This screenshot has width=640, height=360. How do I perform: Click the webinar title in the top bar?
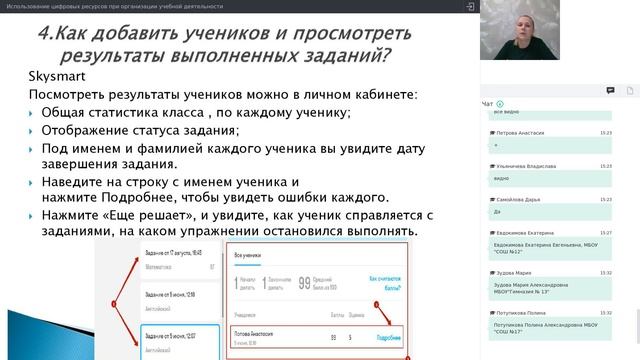115,7
